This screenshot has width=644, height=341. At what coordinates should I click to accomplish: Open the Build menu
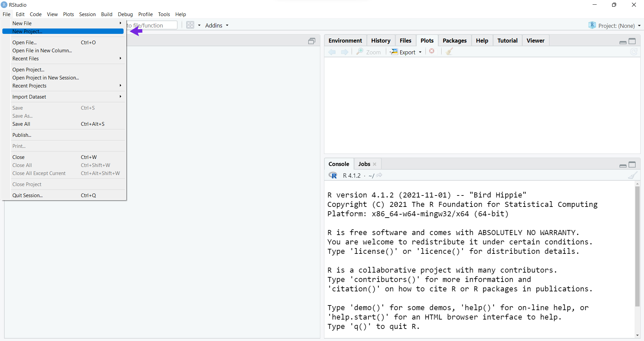tap(107, 14)
